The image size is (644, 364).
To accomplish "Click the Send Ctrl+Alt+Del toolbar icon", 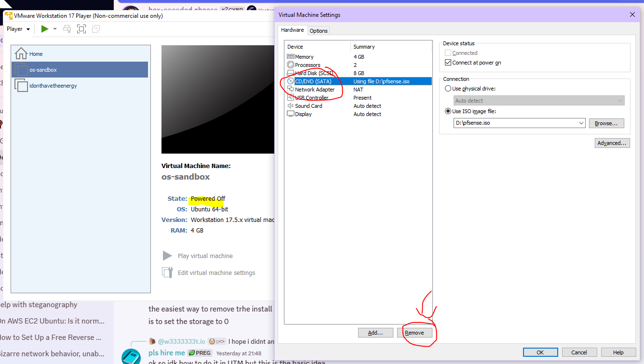I will [67, 29].
